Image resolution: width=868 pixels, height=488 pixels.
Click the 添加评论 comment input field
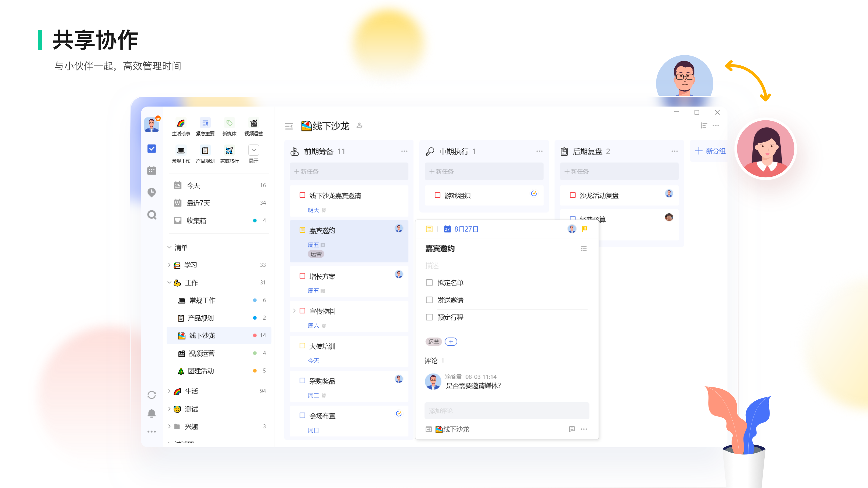pyautogui.click(x=506, y=410)
